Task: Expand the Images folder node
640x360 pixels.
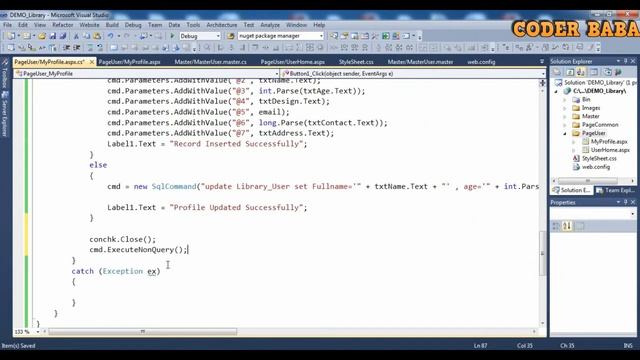Action: (565, 108)
